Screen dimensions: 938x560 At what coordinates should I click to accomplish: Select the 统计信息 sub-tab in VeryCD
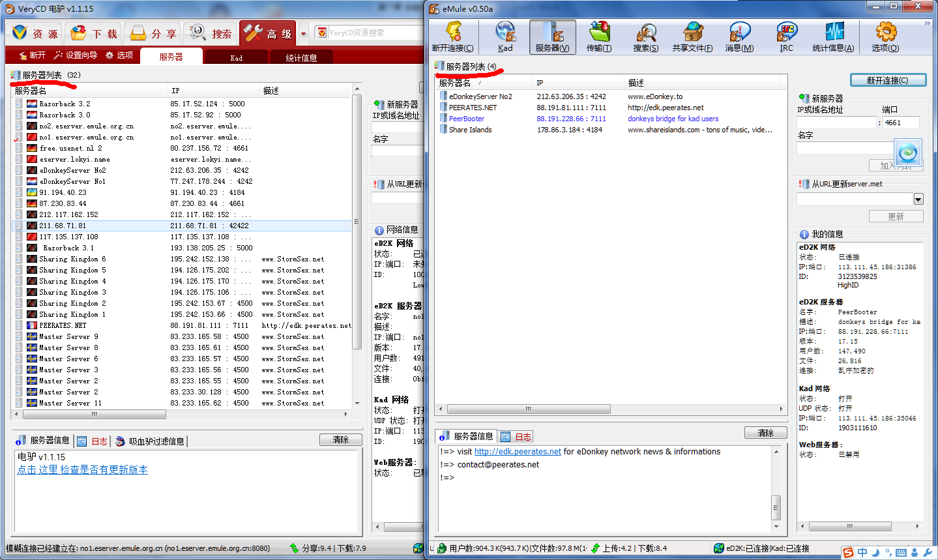pos(301,57)
